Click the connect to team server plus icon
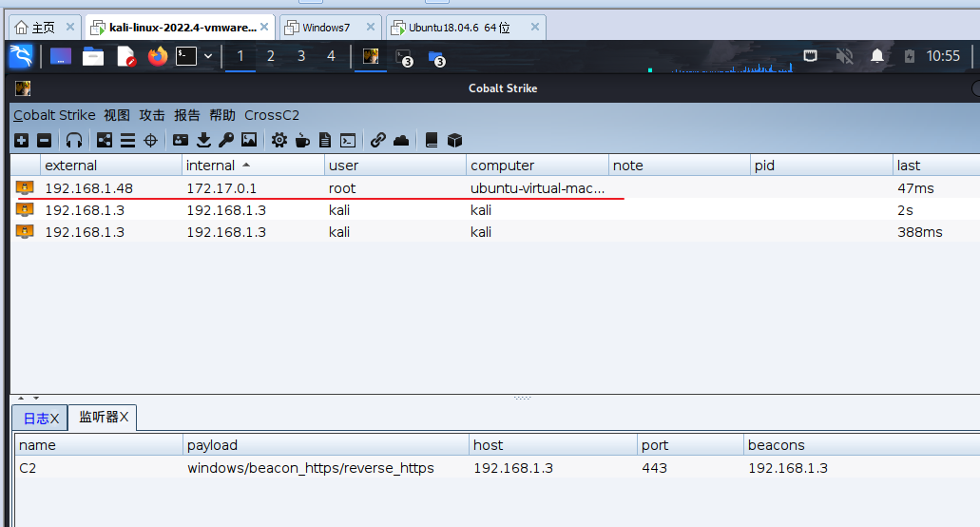The height and width of the screenshot is (527, 980). pyautogui.click(x=21, y=141)
